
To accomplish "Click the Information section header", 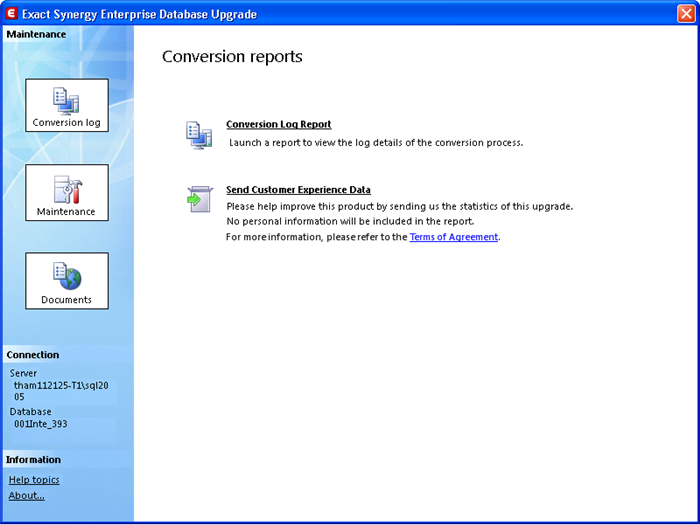I will point(33,460).
